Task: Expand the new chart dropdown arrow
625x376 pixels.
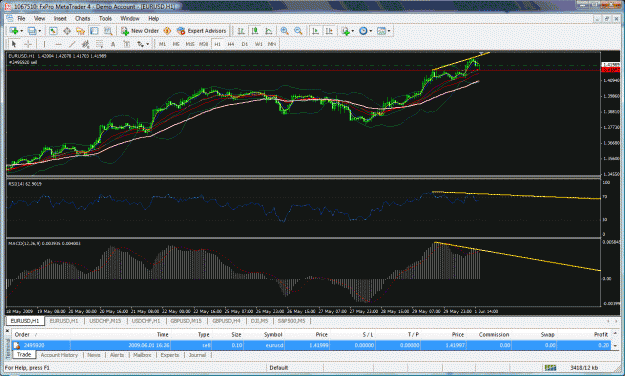Action: pyautogui.click(x=22, y=31)
